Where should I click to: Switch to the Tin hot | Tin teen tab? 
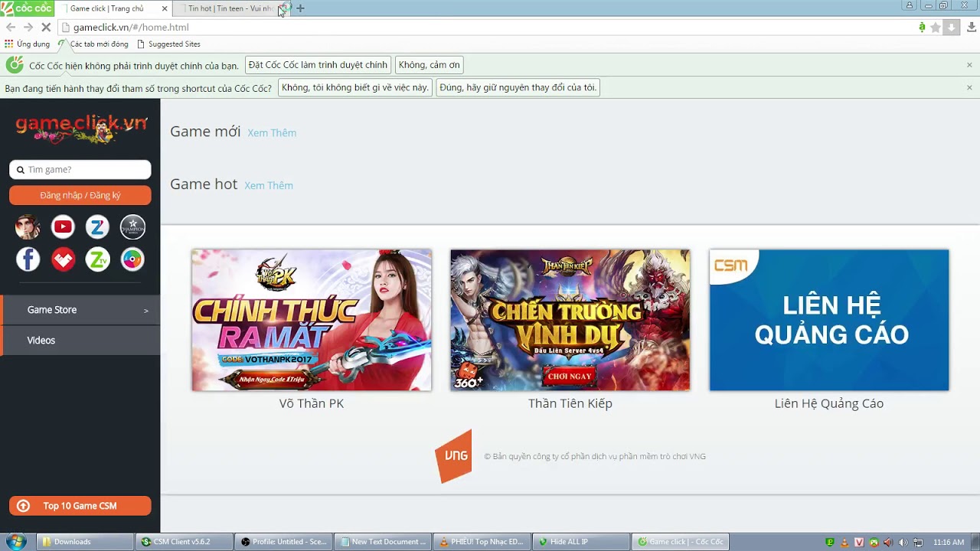tap(230, 8)
